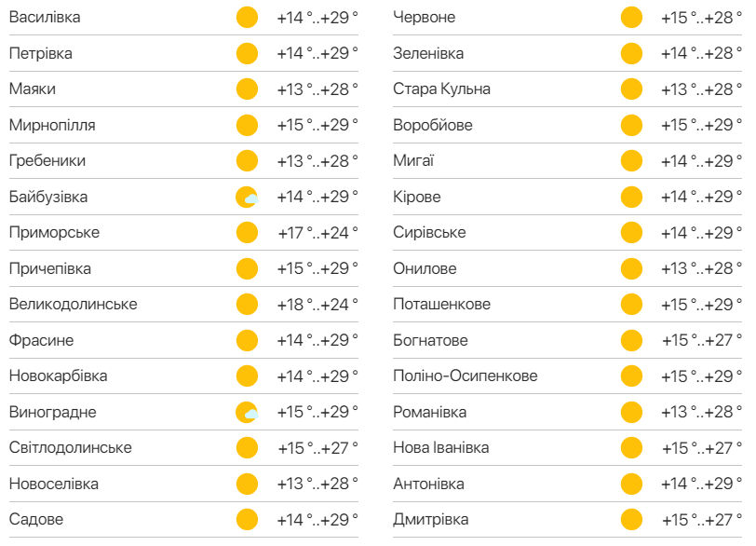Click the sun icon for Великодолинське
Screen dimensions: 756x546
(247, 305)
